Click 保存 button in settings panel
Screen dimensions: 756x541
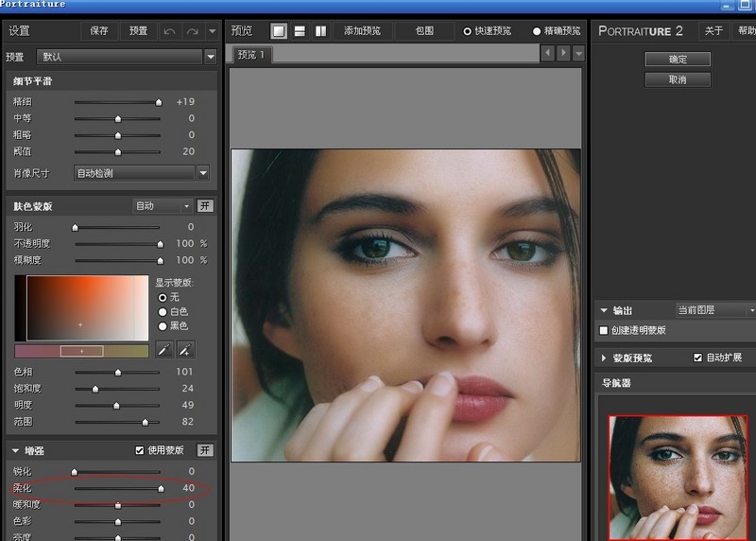99,31
